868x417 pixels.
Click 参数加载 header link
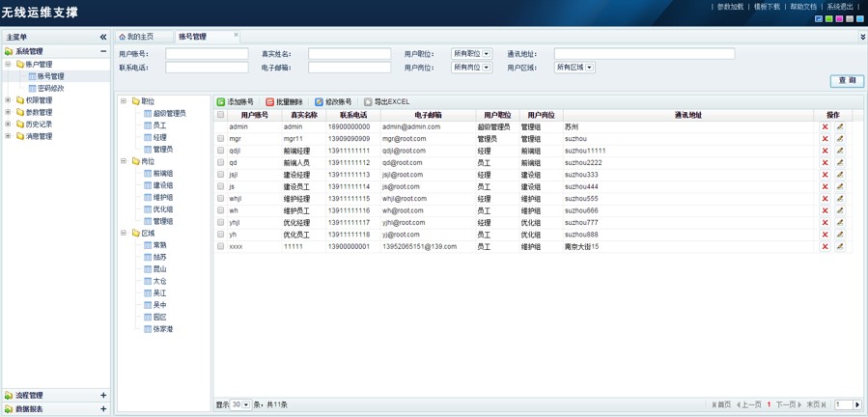click(x=730, y=7)
